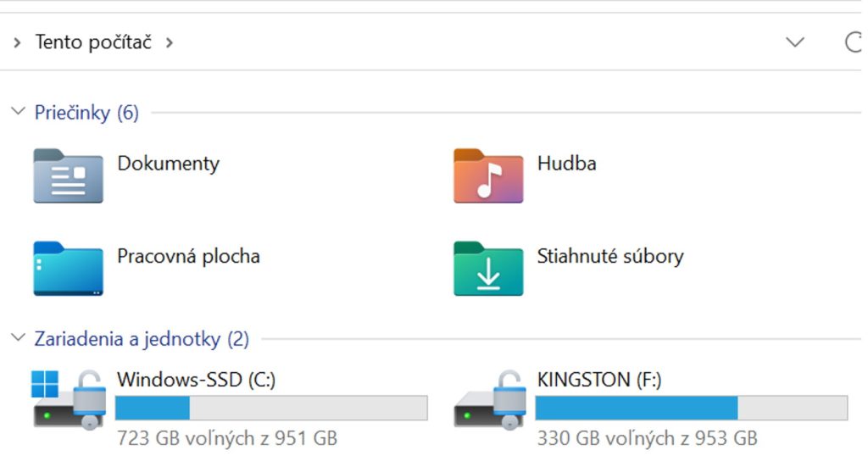Viewport: 868px width, 456px height.
Task: Select the KINGSTON (F:) drive icon
Action: (x=489, y=399)
